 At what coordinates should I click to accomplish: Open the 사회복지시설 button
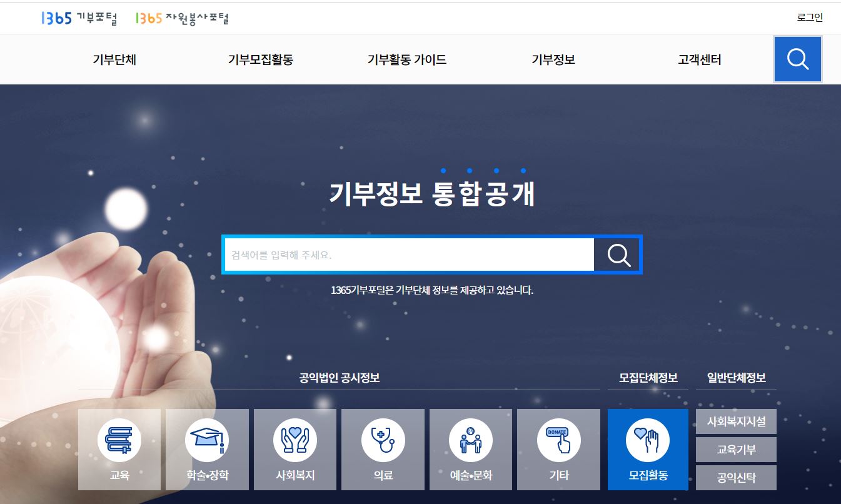point(736,421)
